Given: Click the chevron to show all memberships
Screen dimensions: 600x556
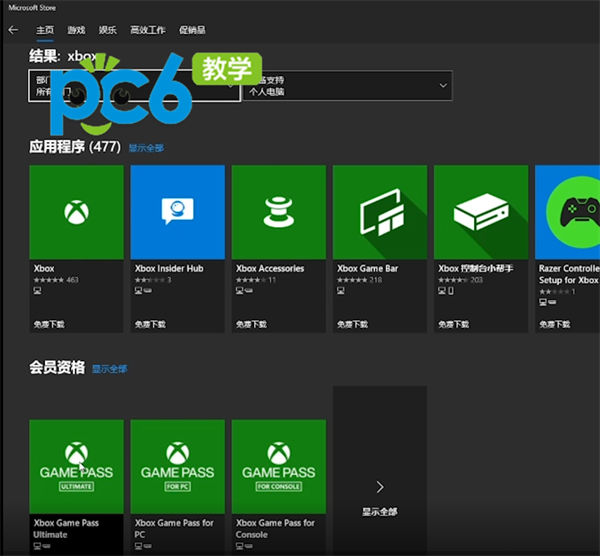Looking at the screenshot, I should [x=379, y=487].
